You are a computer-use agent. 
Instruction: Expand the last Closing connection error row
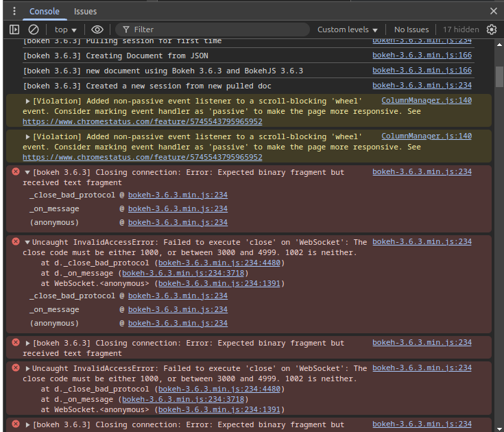(x=28, y=425)
